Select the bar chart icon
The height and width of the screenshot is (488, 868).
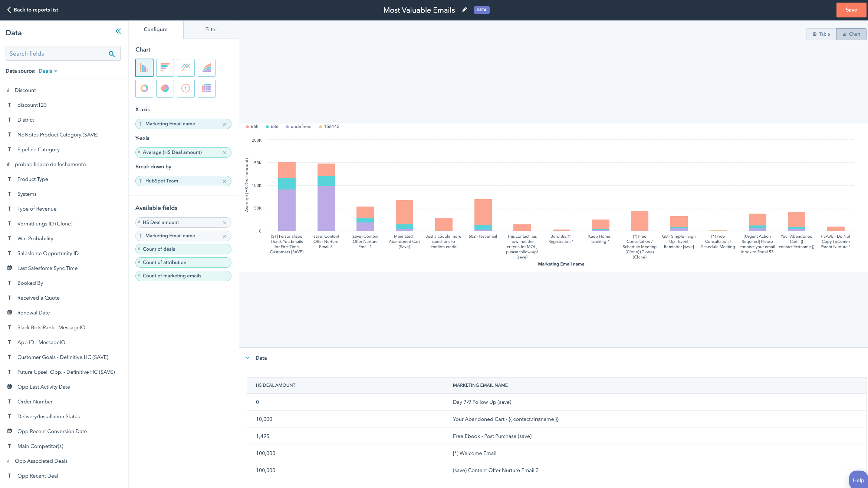coord(144,67)
